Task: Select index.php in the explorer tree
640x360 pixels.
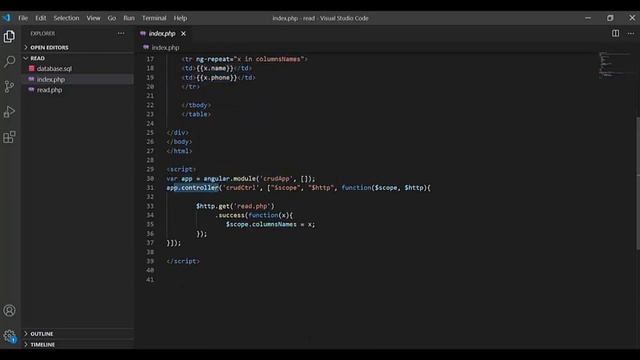Action: pos(51,79)
